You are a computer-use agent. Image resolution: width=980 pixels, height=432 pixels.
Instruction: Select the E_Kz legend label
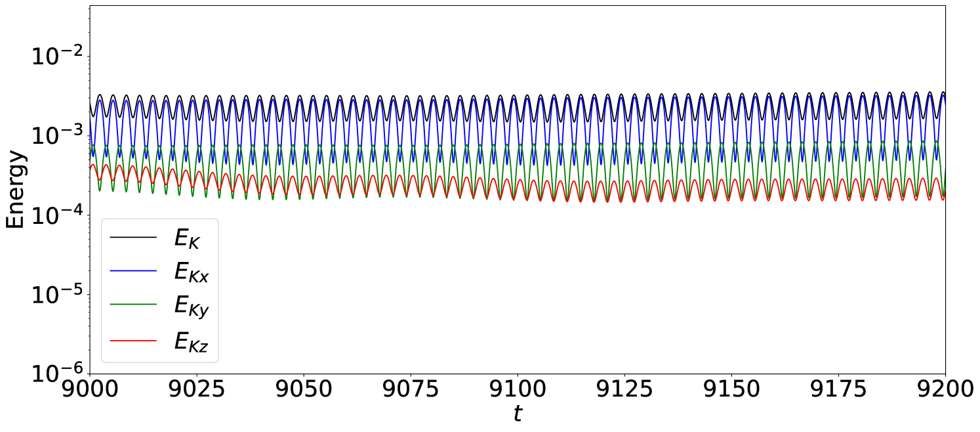[191, 341]
